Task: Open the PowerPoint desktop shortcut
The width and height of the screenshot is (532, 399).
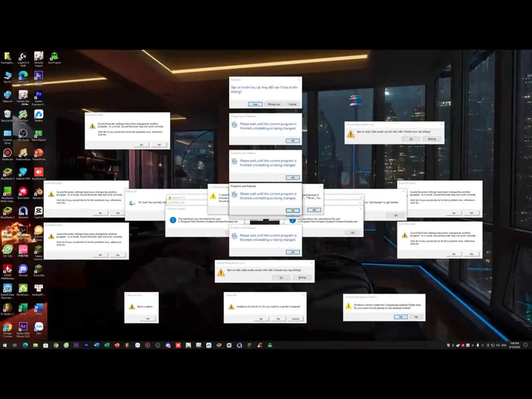Action: [x=38, y=155]
